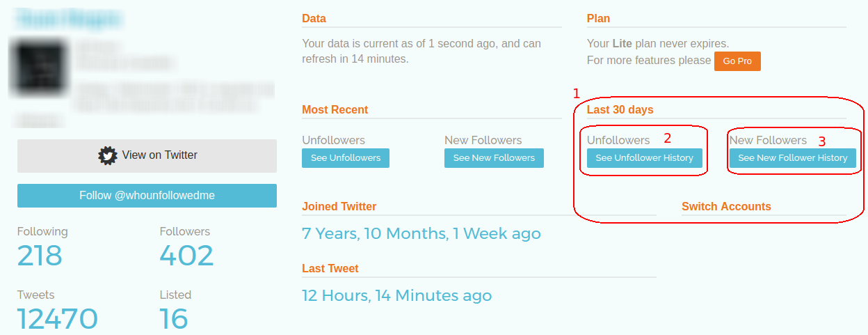Click the Tweets count 12470
This screenshot has height=335, width=868.
click(x=58, y=319)
